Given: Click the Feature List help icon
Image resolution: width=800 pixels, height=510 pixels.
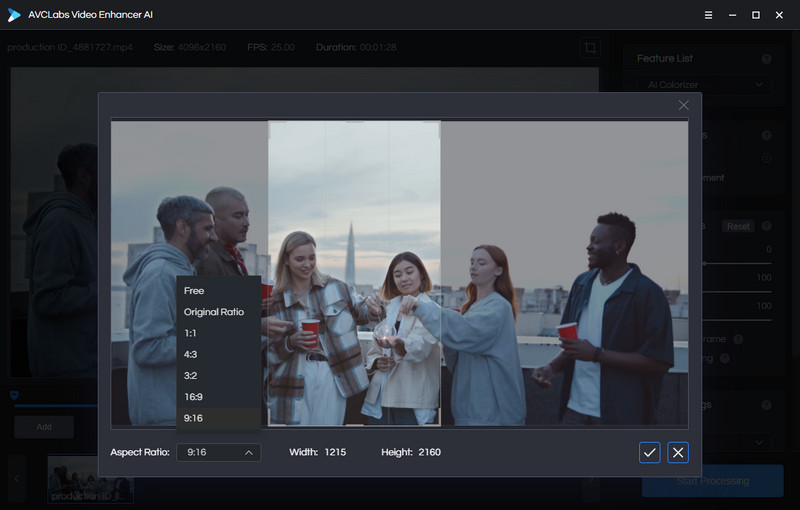Looking at the screenshot, I should tap(766, 59).
